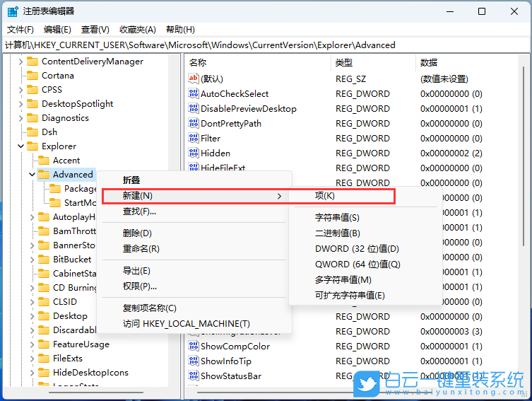The width and height of the screenshot is (532, 401).
Task: Click the 数据 column header
Action: click(467, 63)
